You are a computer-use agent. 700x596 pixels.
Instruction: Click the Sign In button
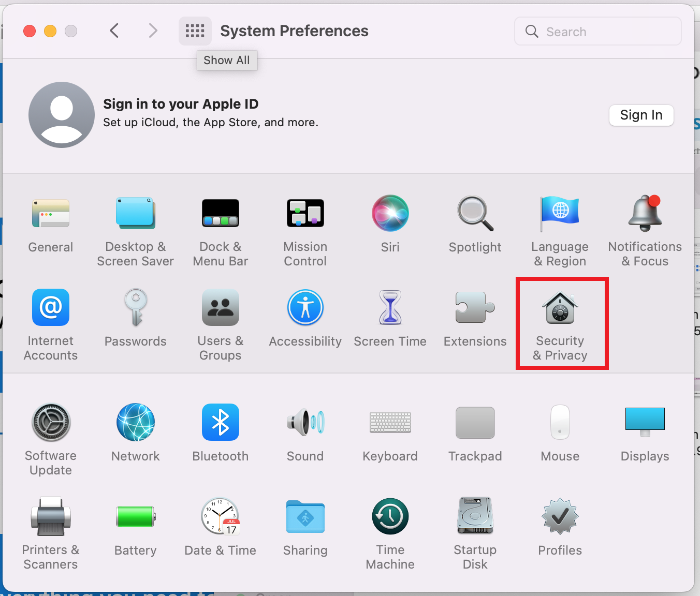coord(641,115)
